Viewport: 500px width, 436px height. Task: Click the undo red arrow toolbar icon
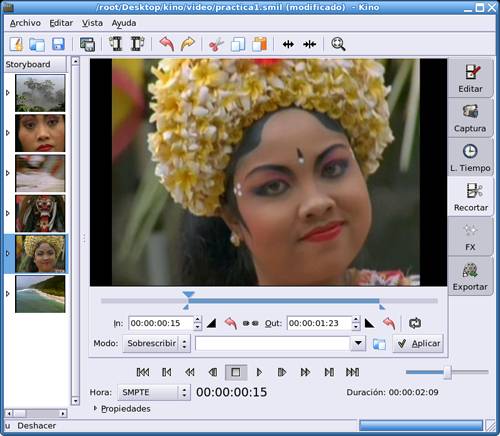coord(167,44)
